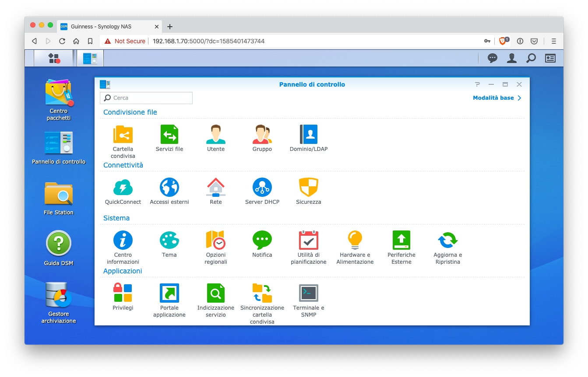Open the DSM widgets panel
The height and width of the screenshot is (377, 588).
(x=550, y=58)
